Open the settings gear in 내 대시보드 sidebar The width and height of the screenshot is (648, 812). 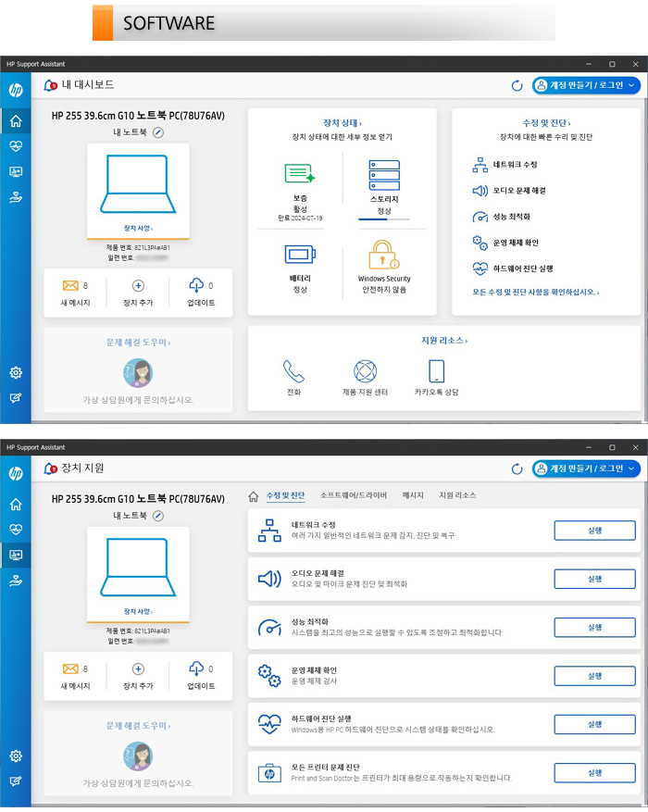[x=16, y=372]
